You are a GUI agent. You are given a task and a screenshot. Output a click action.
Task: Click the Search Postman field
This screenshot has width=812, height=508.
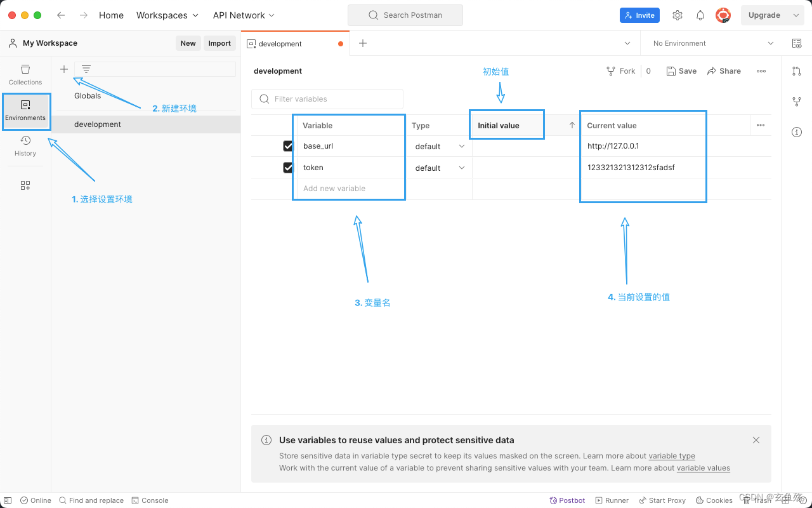[405, 15]
